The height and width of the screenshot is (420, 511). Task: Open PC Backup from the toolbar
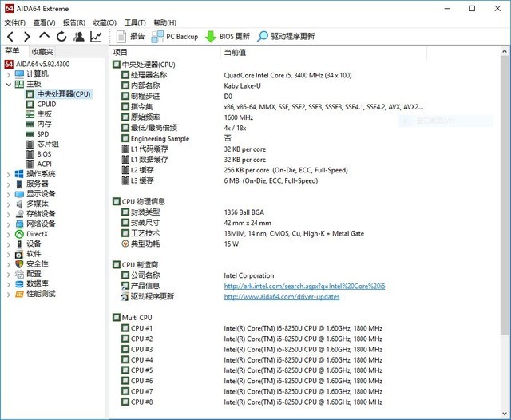(175, 37)
